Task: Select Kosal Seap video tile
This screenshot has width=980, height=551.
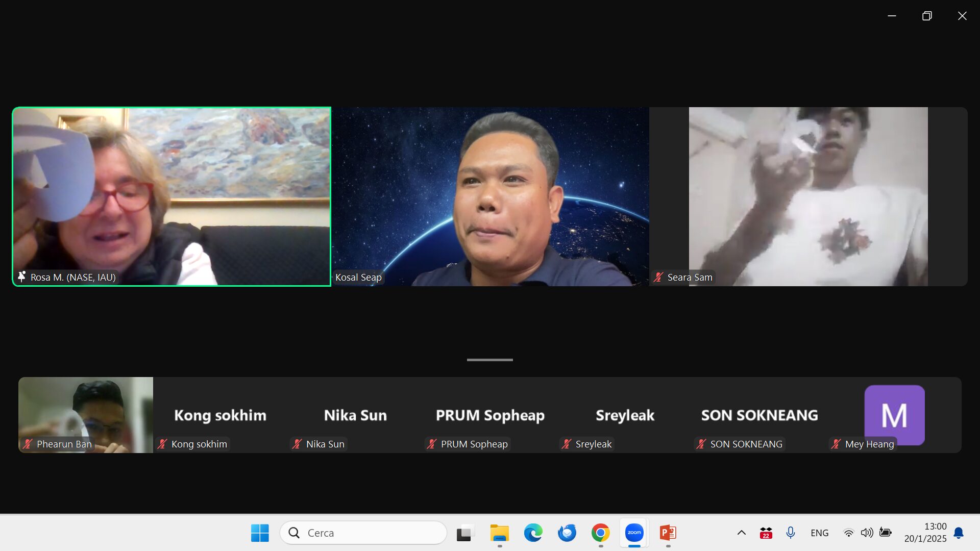Action: 490,196
